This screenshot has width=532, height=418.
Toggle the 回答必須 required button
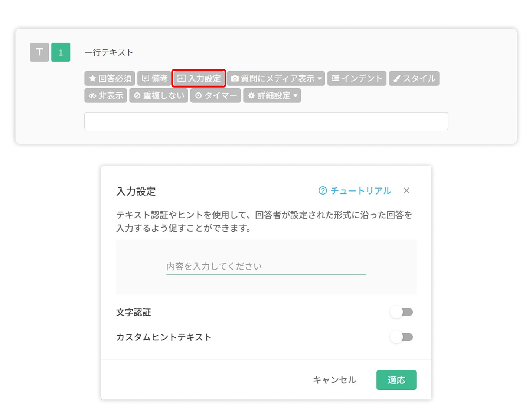click(x=110, y=78)
